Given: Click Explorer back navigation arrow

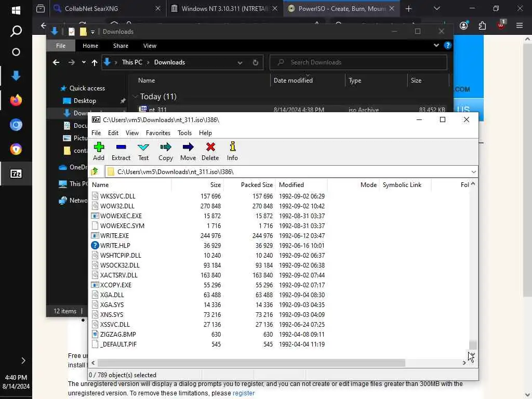Looking at the screenshot, I should coord(56,62).
